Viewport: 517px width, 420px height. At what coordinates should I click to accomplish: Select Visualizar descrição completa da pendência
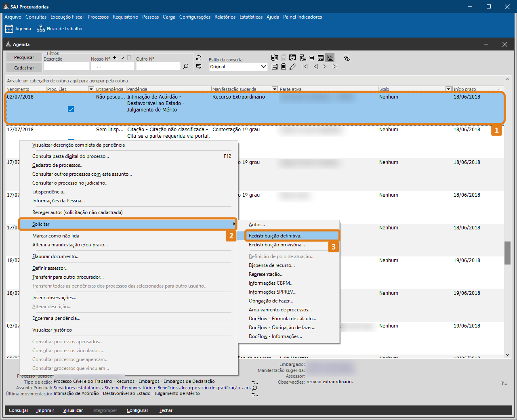(78, 145)
